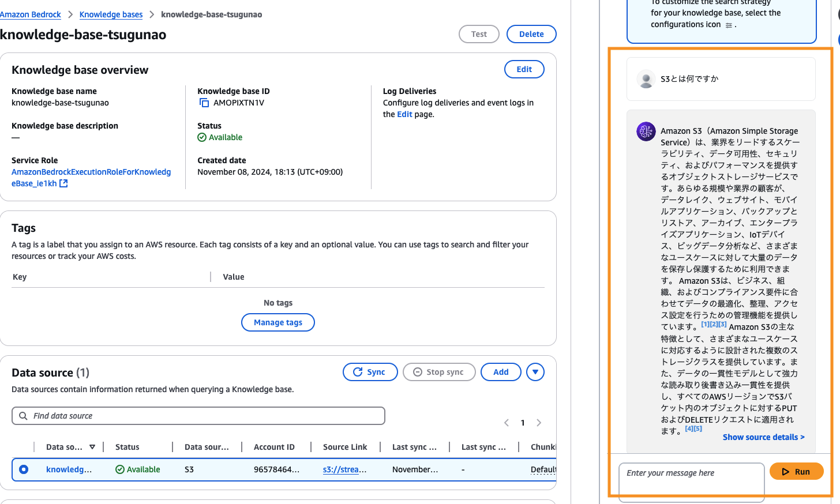Click the Key column header in Tags

tap(20, 277)
